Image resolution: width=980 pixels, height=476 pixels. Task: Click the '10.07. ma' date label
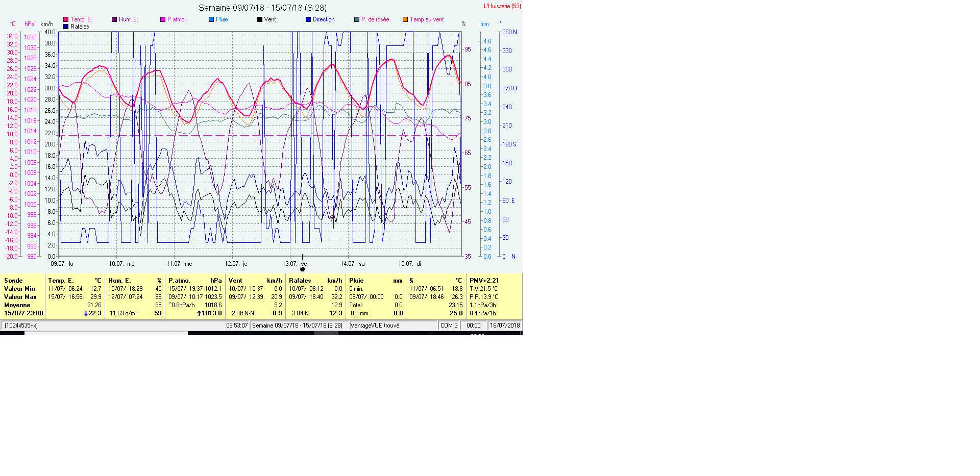click(121, 264)
